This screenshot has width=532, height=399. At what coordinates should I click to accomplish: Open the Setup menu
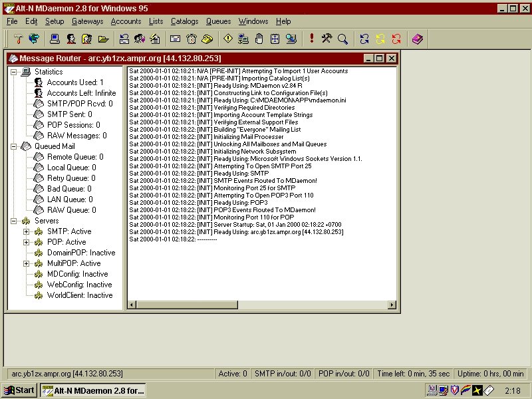pyautogui.click(x=55, y=21)
